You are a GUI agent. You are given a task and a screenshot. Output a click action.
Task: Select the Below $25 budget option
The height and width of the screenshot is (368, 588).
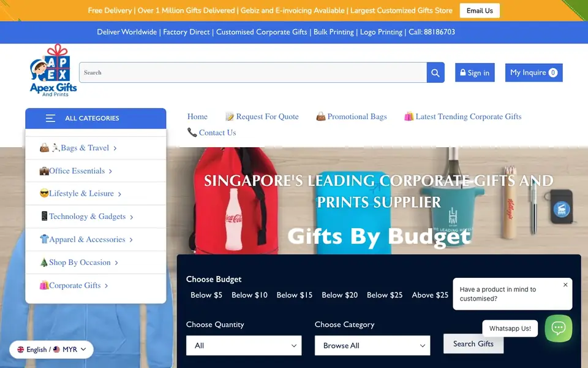coord(385,295)
